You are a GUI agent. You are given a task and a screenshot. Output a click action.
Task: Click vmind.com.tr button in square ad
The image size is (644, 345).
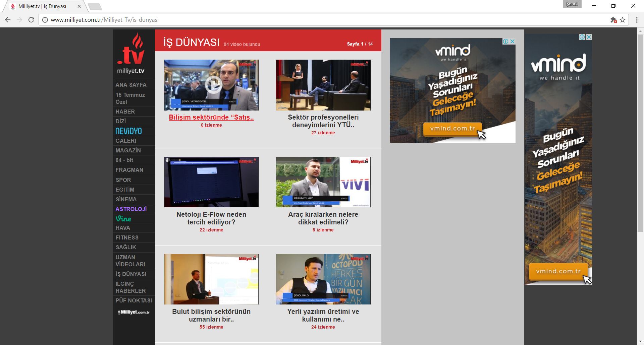coord(452,129)
